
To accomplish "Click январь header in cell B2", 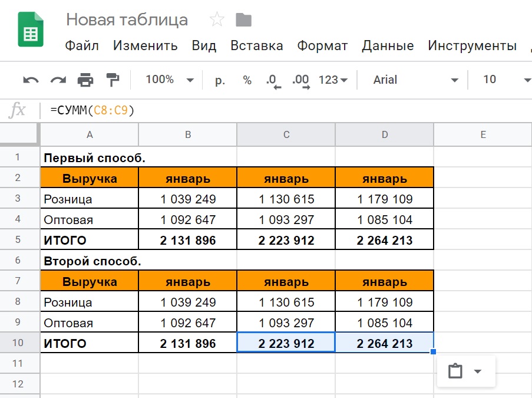I will click(188, 178).
